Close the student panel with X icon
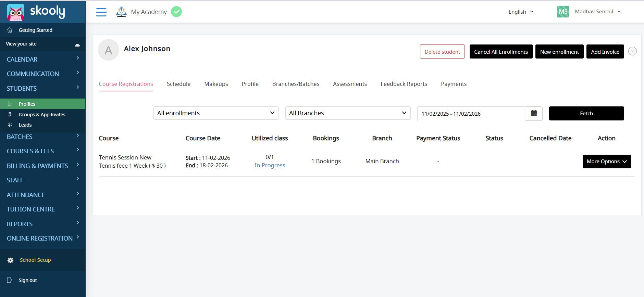 tap(632, 51)
